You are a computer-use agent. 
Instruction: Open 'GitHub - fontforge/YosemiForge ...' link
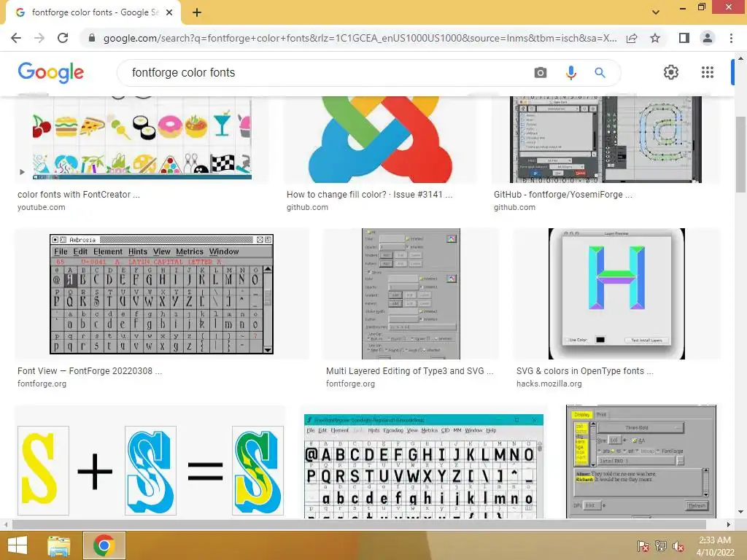click(x=562, y=194)
